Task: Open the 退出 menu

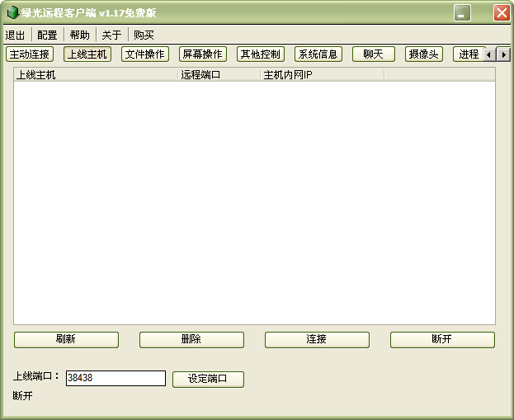Action: coord(15,35)
